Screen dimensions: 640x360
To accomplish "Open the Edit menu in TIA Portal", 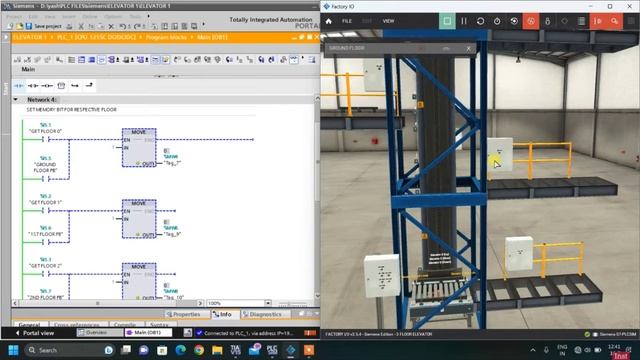I will (x=33, y=16).
